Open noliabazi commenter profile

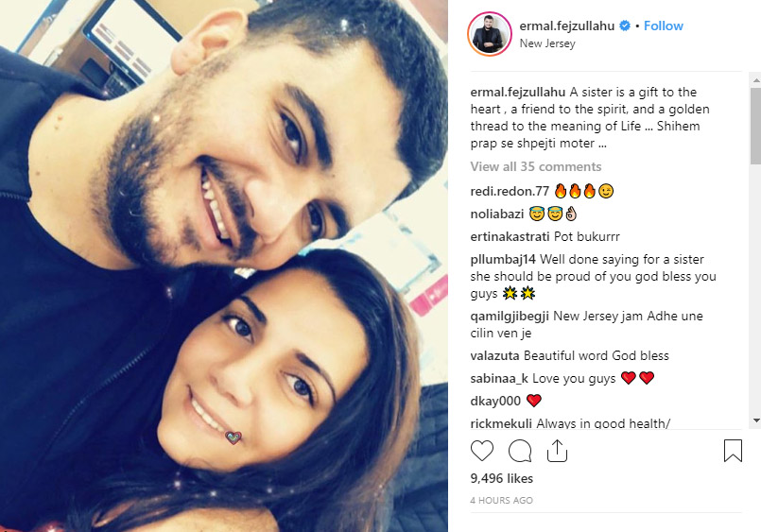pyautogui.click(x=497, y=214)
